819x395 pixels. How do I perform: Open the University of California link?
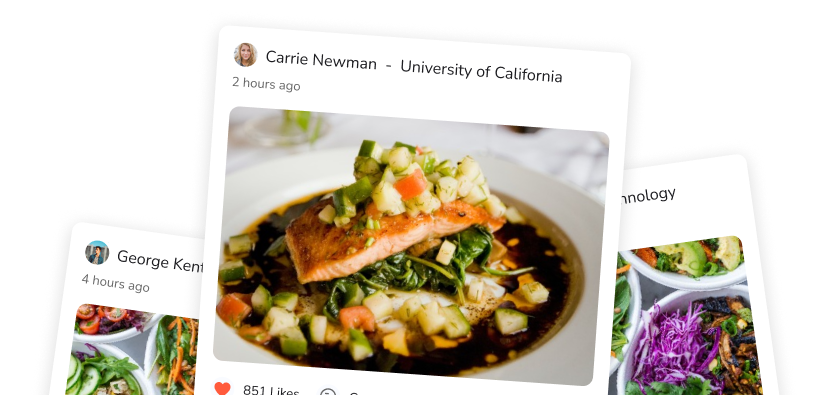[481, 71]
